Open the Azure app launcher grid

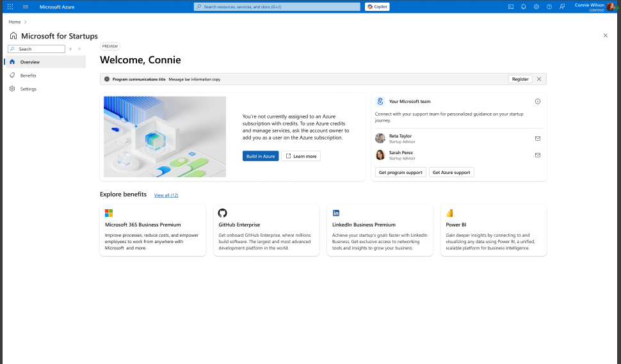coord(10,7)
